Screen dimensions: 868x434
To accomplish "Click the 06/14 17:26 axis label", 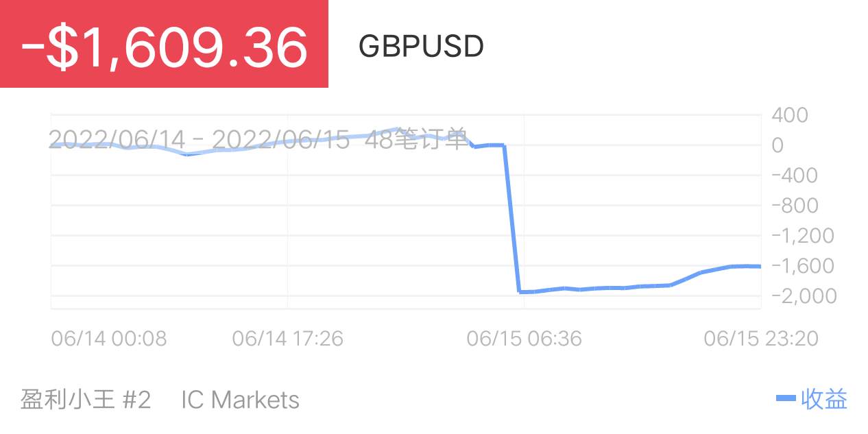I will coord(288,338).
